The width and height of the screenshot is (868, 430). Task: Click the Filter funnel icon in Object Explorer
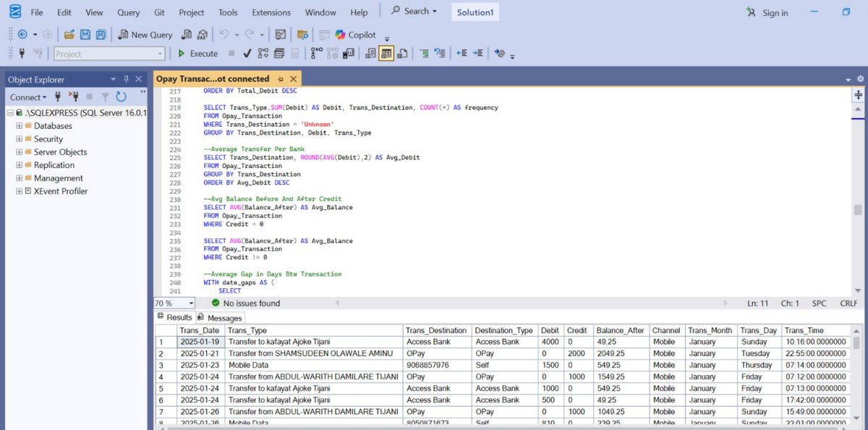pos(105,96)
